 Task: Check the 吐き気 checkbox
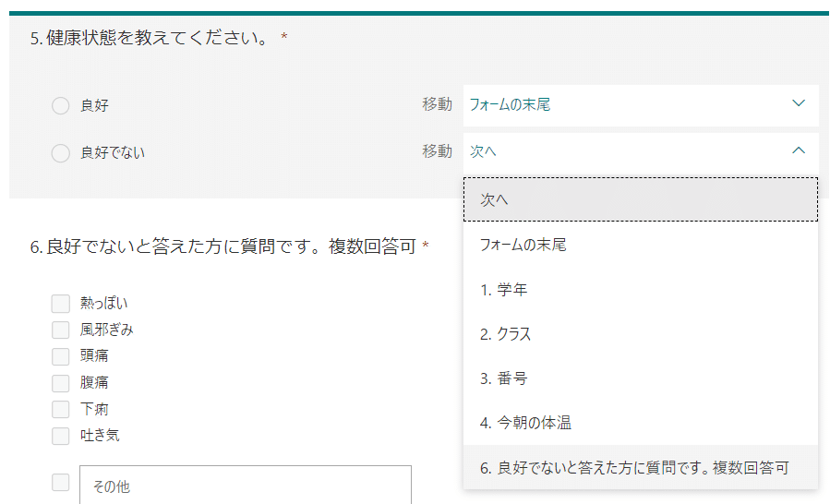click(60, 436)
